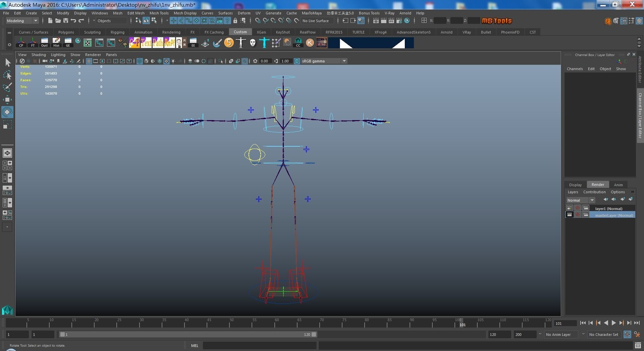Toggle renderable state of layer1
This screenshot has height=351, width=644.
pos(570,208)
